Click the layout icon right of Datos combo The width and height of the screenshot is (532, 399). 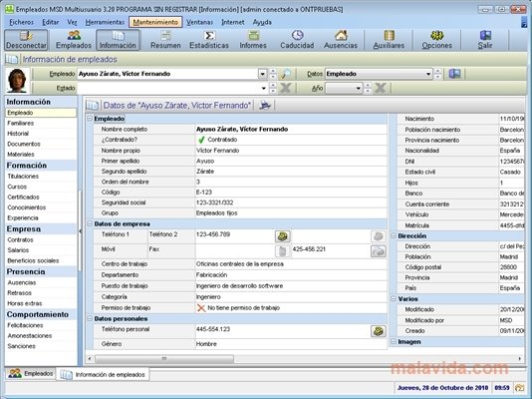[454, 74]
